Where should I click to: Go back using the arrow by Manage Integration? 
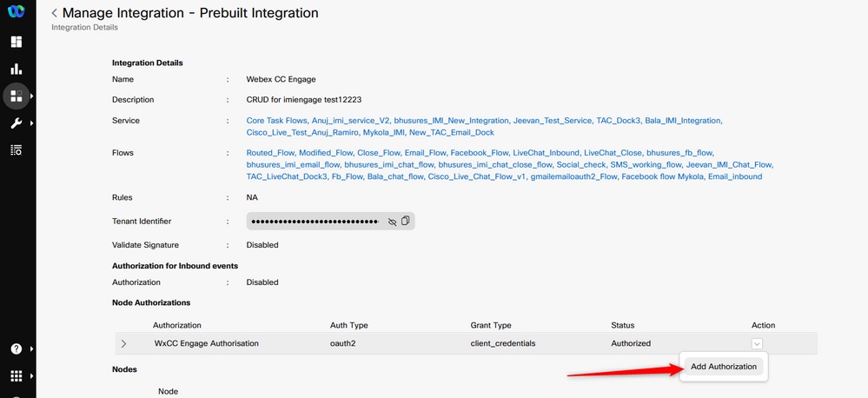click(x=54, y=13)
